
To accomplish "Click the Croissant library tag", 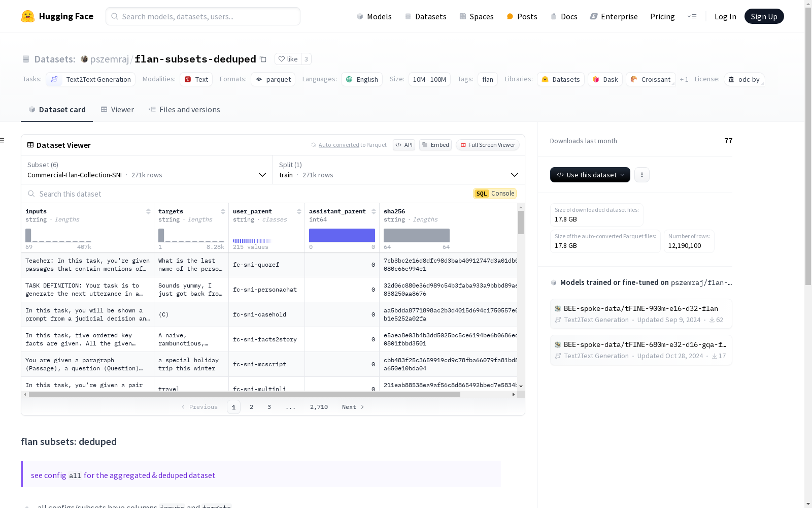I will point(651,79).
